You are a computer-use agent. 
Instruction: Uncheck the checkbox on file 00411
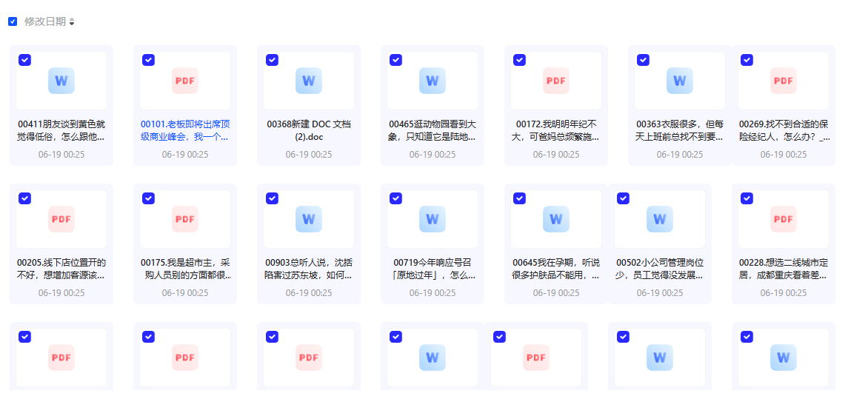[24, 60]
